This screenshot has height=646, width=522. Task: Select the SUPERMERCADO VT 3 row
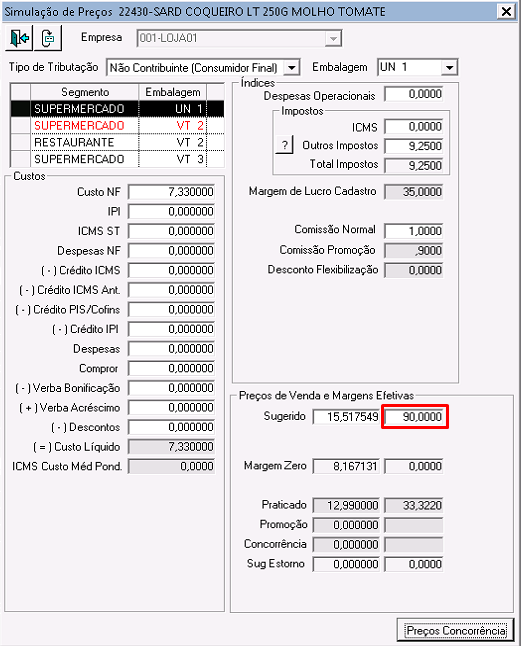(117, 159)
